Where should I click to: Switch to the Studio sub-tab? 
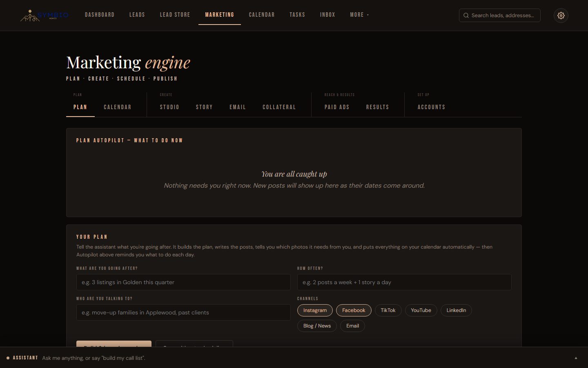(169, 107)
